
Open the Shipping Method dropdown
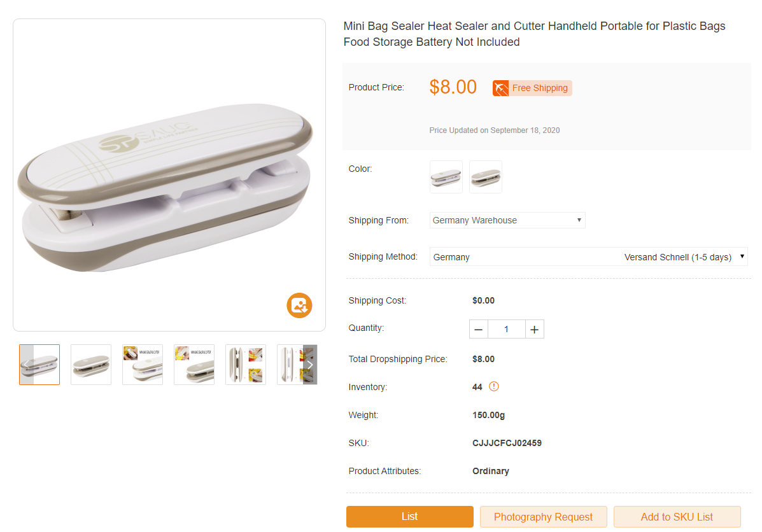click(x=588, y=257)
